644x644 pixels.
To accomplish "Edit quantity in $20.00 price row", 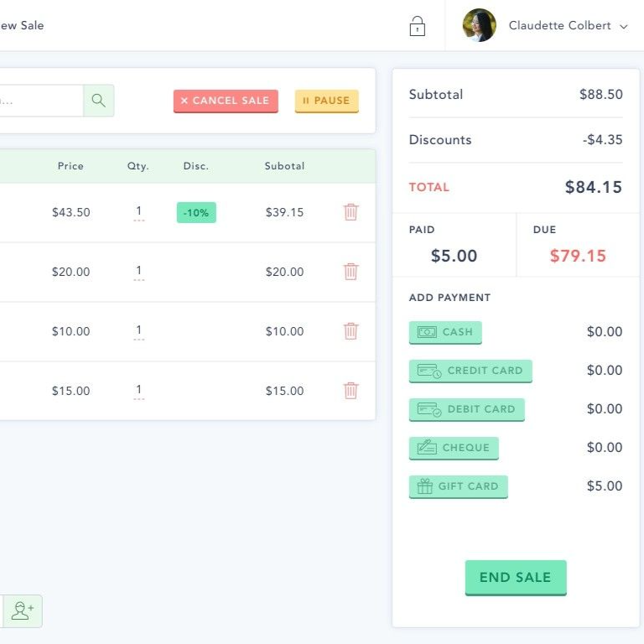I will point(139,272).
